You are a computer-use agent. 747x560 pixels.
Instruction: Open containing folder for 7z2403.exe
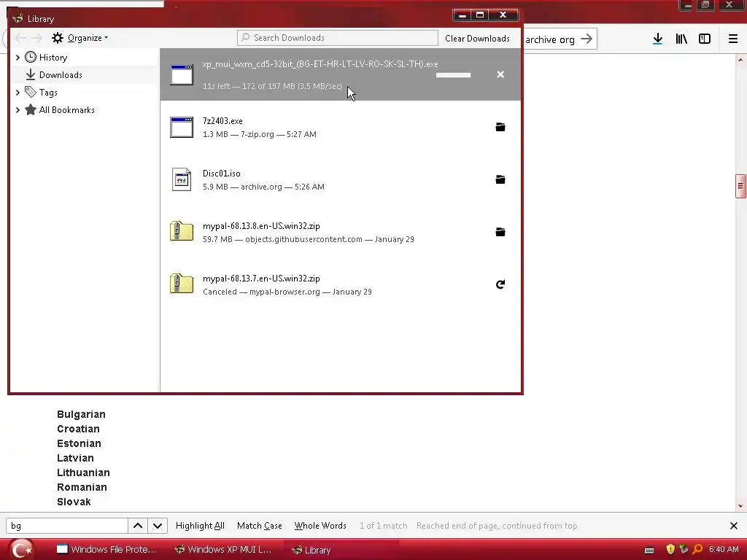[x=500, y=127]
